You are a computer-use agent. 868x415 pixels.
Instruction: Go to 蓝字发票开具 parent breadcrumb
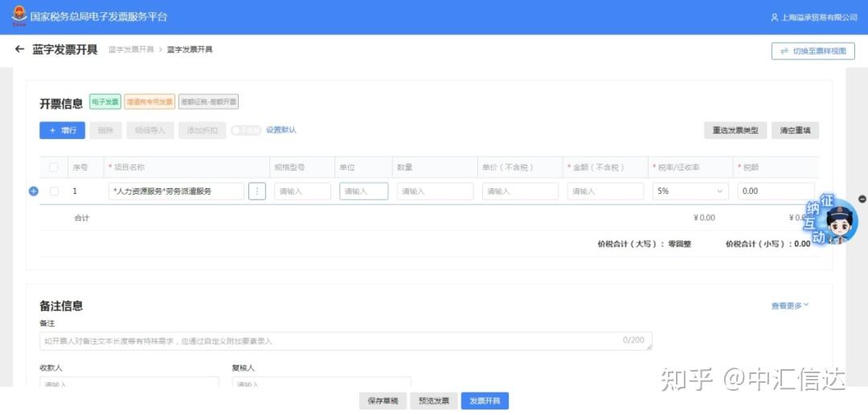(x=131, y=50)
